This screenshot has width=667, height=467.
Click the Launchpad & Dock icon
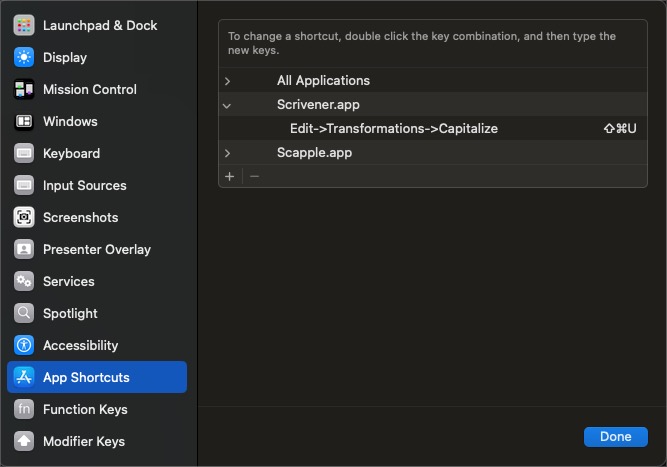click(24, 26)
